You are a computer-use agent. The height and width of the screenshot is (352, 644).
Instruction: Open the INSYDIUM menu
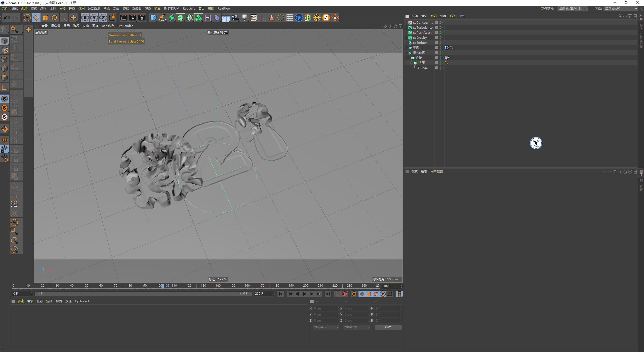pyautogui.click(x=171, y=9)
